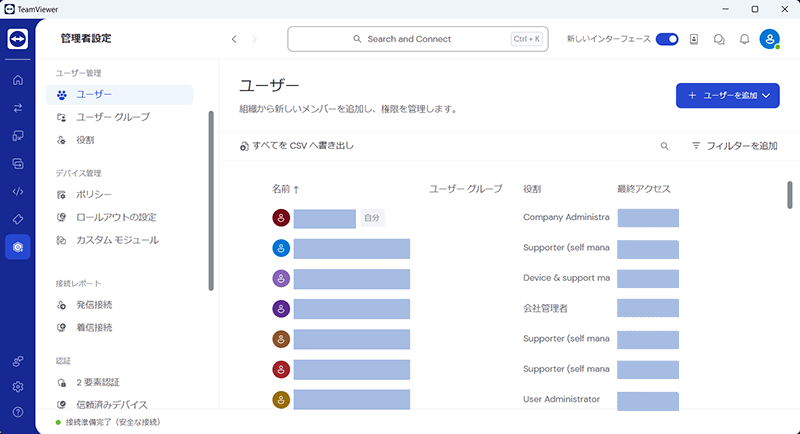Open the フィルターを追加 filter menu
The image size is (800, 434).
click(734, 146)
